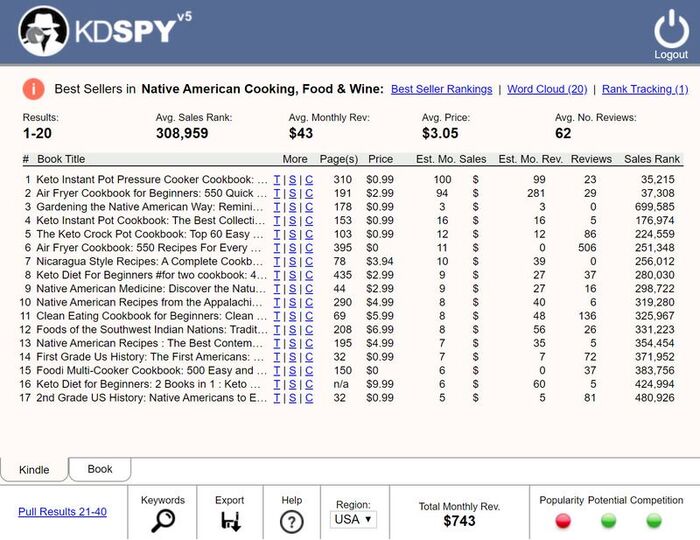Click S link for Air Fryer Cookbook: 550 Recipes

point(292,248)
